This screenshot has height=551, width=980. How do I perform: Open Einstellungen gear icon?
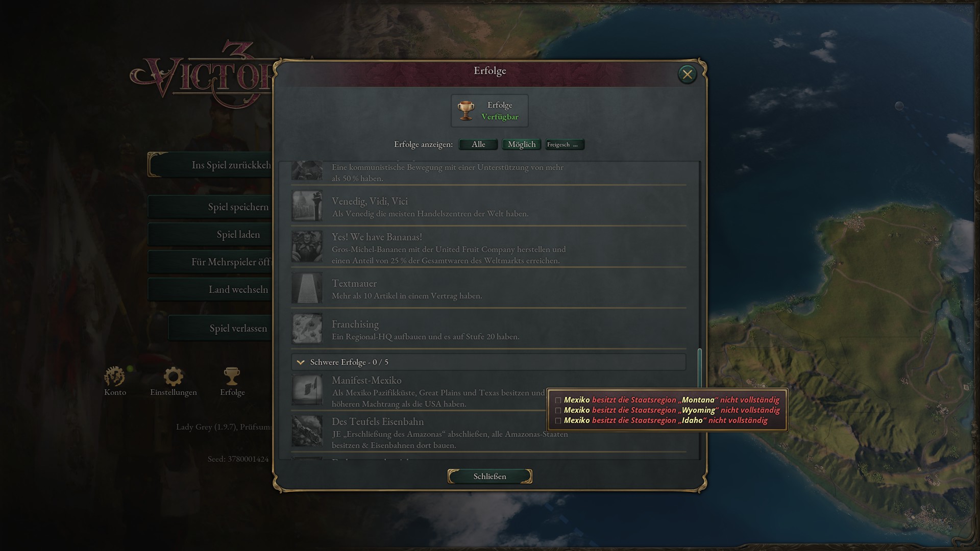pos(173,377)
